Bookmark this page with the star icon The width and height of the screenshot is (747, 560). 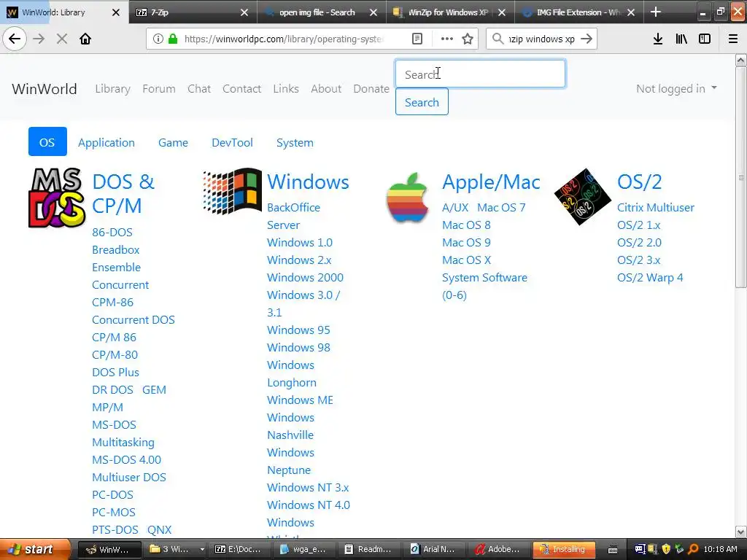click(x=468, y=39)
